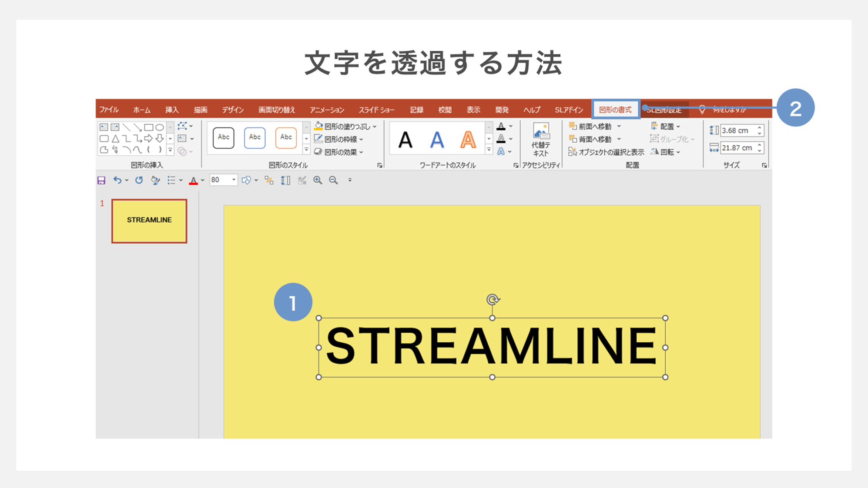This screenshot has height=488, width=868.
Task: Click the Undo arrow icon
Action: pos(117,180)
